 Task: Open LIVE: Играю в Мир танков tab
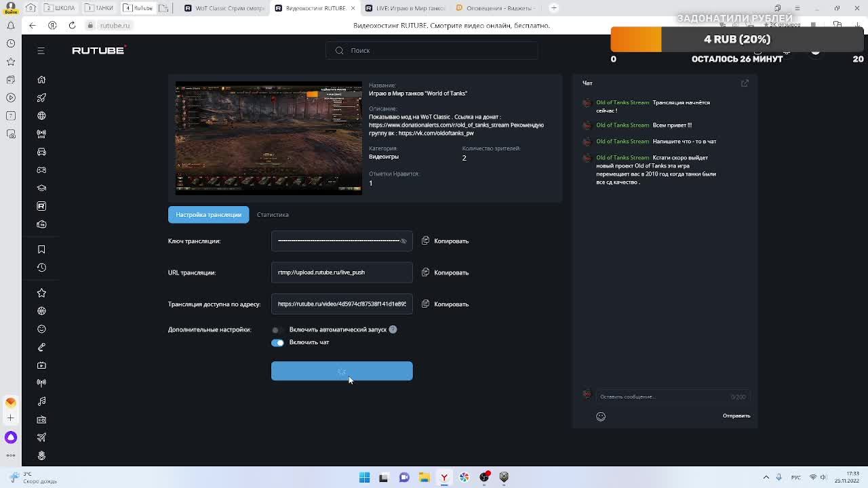tap(406, 8)
